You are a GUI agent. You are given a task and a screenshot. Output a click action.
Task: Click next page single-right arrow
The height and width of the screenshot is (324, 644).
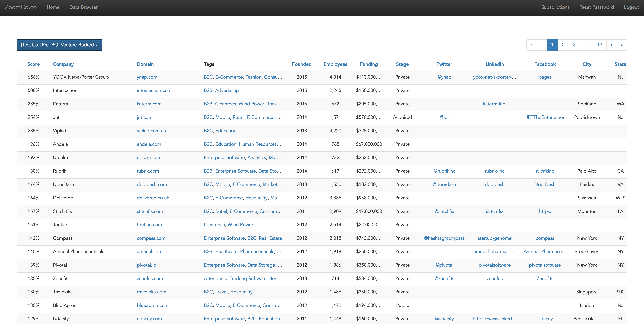(x=611, y=45)
